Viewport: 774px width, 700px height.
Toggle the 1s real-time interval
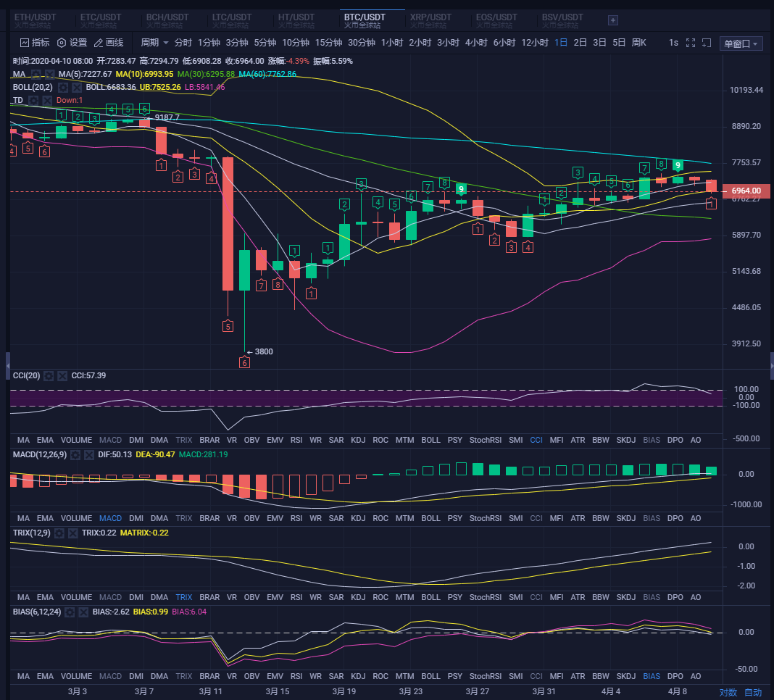coord(673,43)
